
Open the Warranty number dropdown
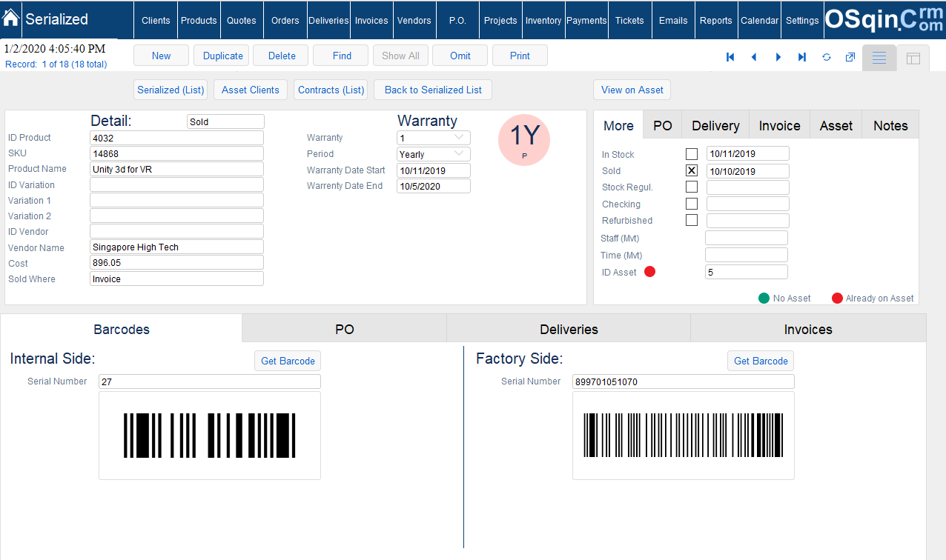tap(434, 138)
